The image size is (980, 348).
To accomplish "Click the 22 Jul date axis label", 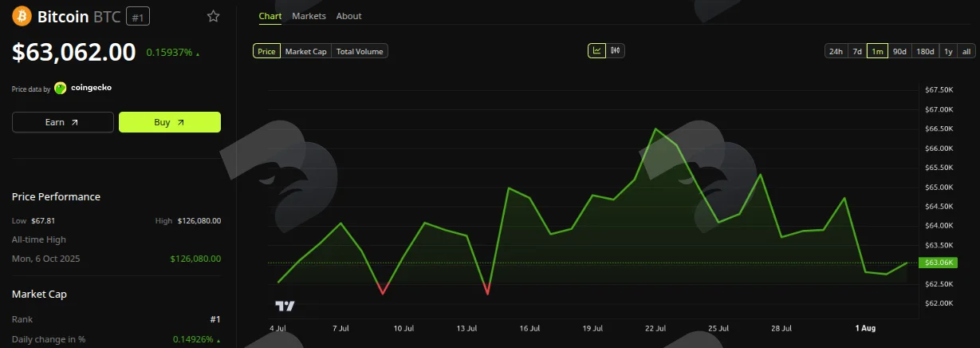I will pos(655,328).
